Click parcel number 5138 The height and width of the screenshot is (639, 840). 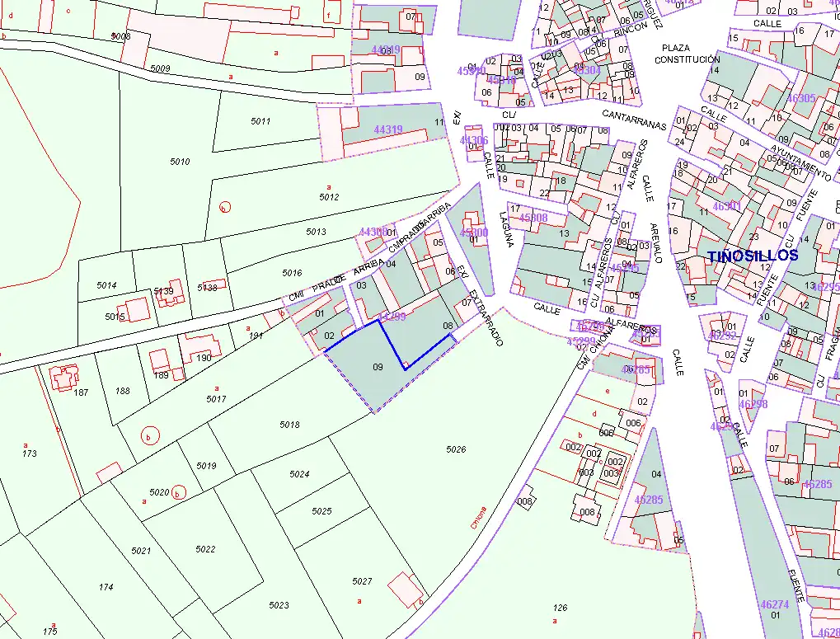208,288
